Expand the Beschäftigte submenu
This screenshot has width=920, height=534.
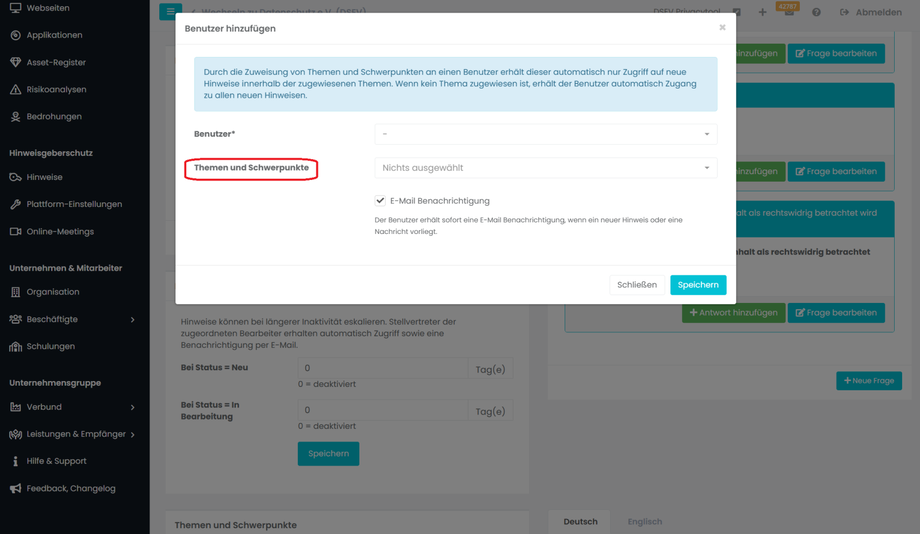[132, 320]
